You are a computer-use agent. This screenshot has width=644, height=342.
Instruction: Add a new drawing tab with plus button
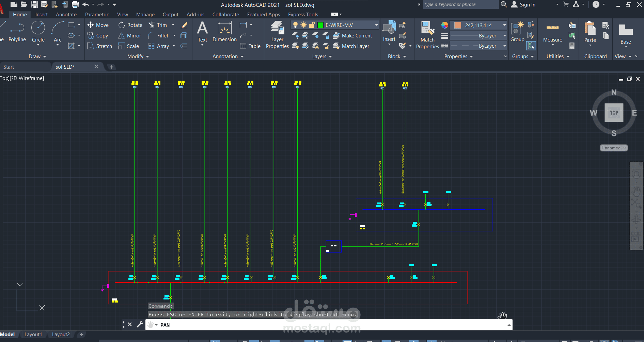[x=111, y=67]
